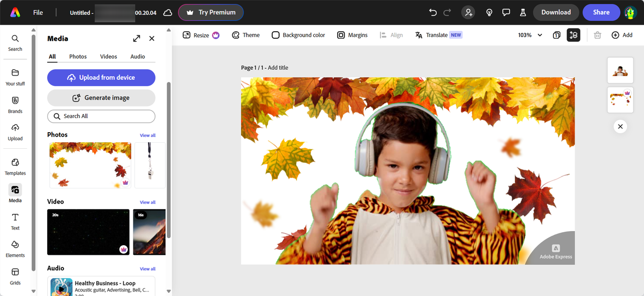Image resolution: width=644 pixels, height=296 pixels.
Task: Click the Share button
Action: click(x=601, y=13)
